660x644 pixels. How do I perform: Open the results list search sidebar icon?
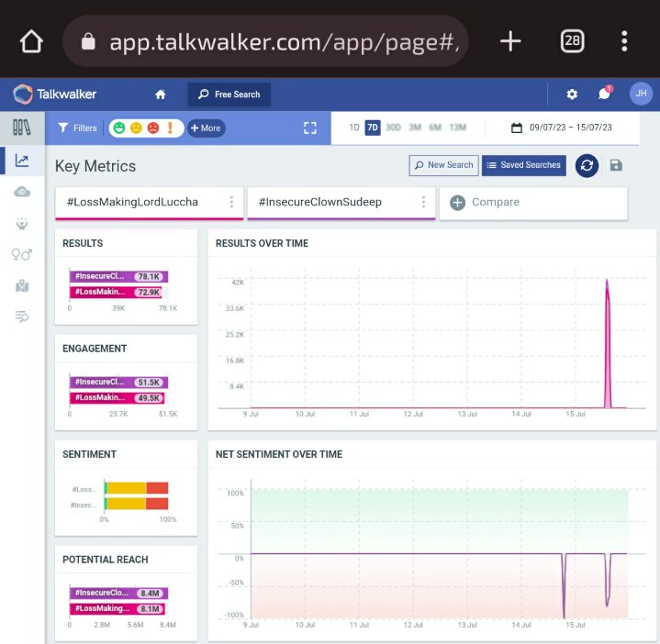pyautogui.click(x=22, y=316)
